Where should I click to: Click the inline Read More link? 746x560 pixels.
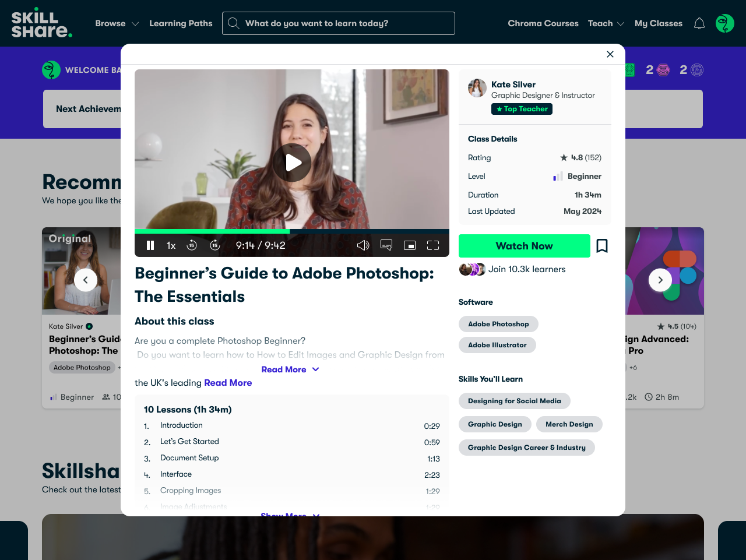[228, 383]
